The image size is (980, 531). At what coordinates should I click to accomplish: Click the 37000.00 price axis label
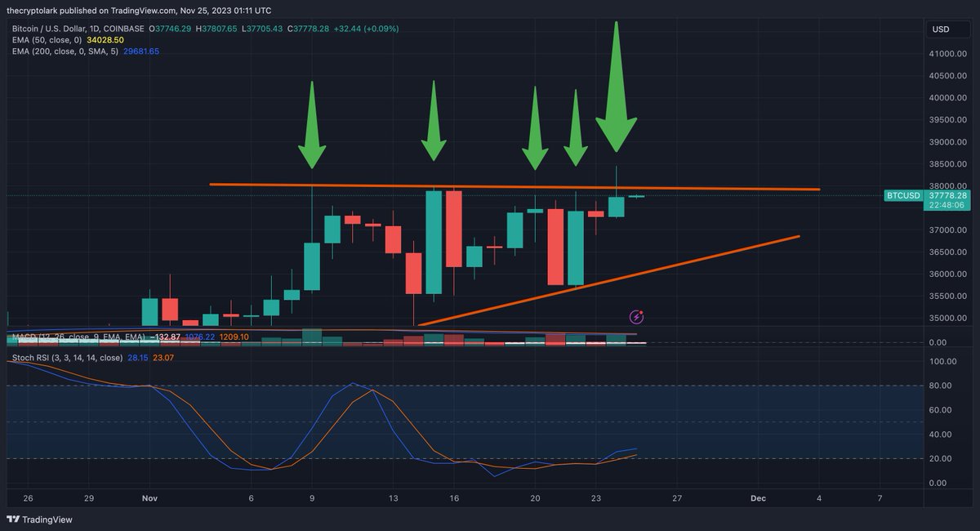tap(949, 230)
